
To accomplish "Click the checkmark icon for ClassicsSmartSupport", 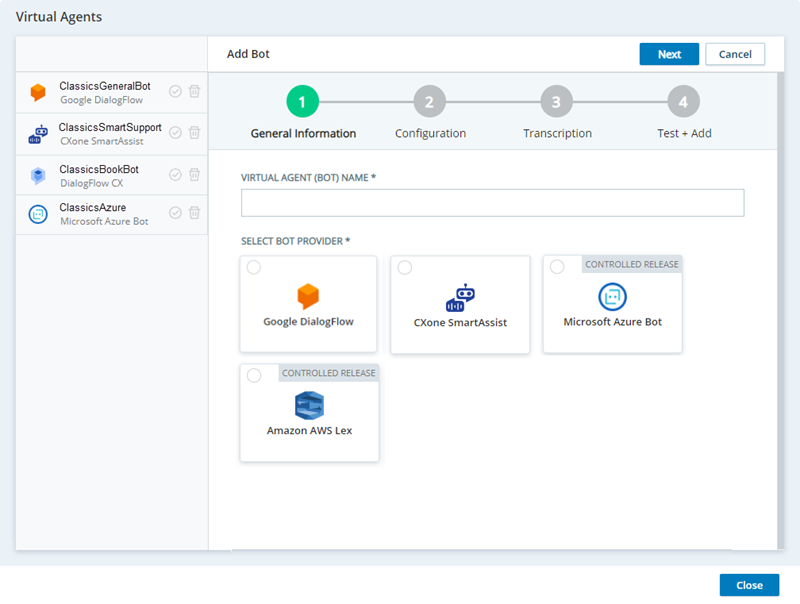I will 175,133.
